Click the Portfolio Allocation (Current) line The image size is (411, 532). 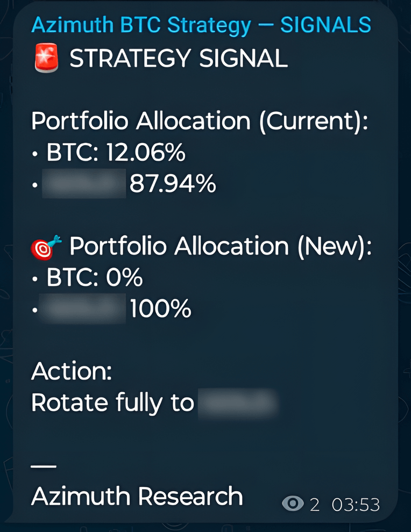[x=200, y=122]
